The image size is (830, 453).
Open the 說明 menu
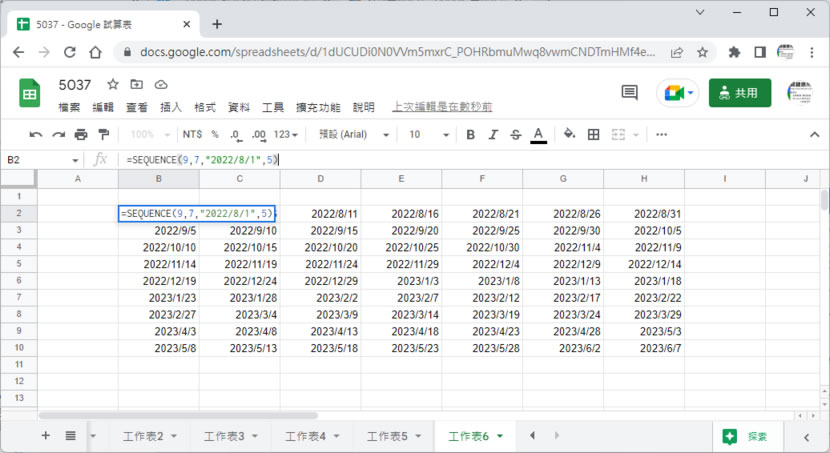364,107
